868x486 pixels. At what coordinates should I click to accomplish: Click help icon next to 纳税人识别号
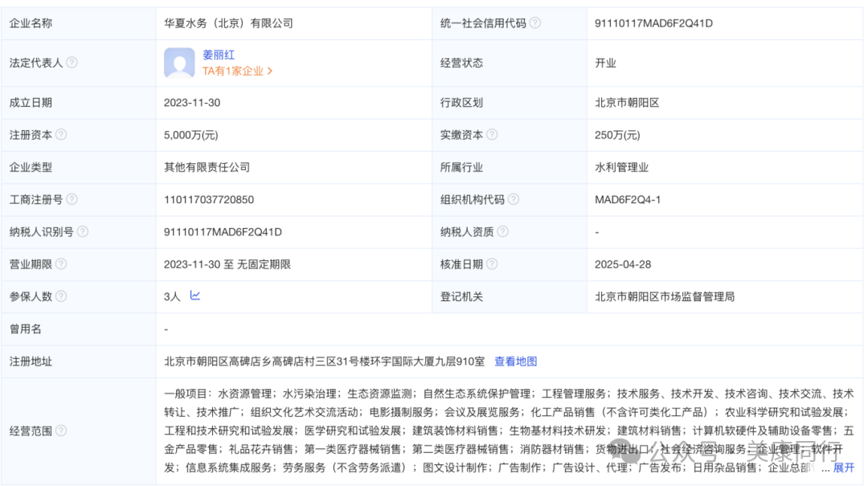click(x=83, y=232)
